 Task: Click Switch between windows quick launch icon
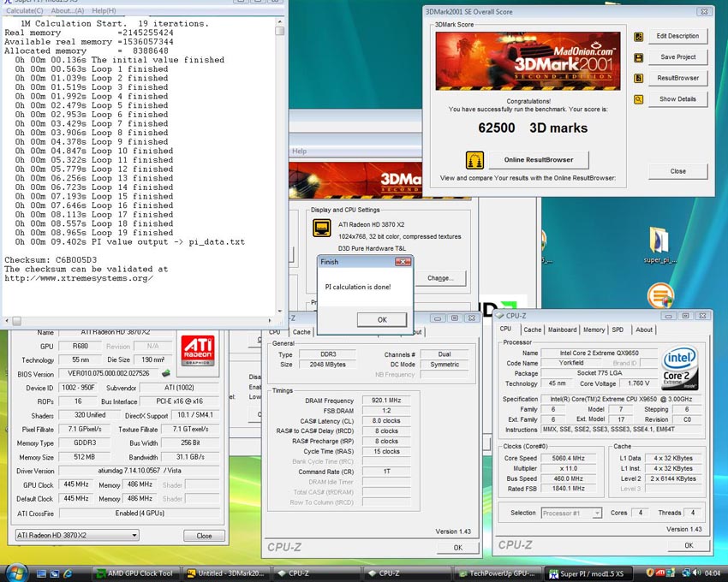pos(55,573)
